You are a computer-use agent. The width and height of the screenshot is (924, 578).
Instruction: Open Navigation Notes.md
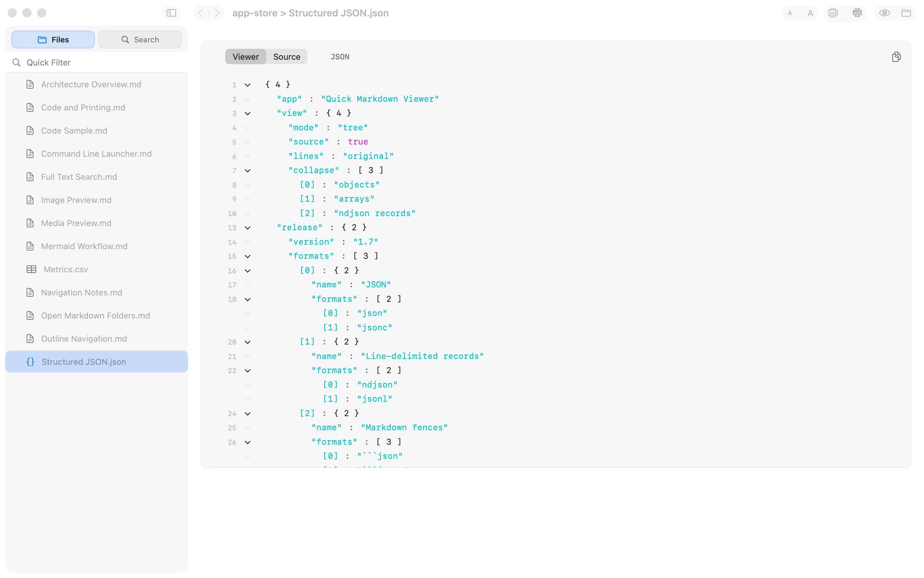click(x=97, y=293)
